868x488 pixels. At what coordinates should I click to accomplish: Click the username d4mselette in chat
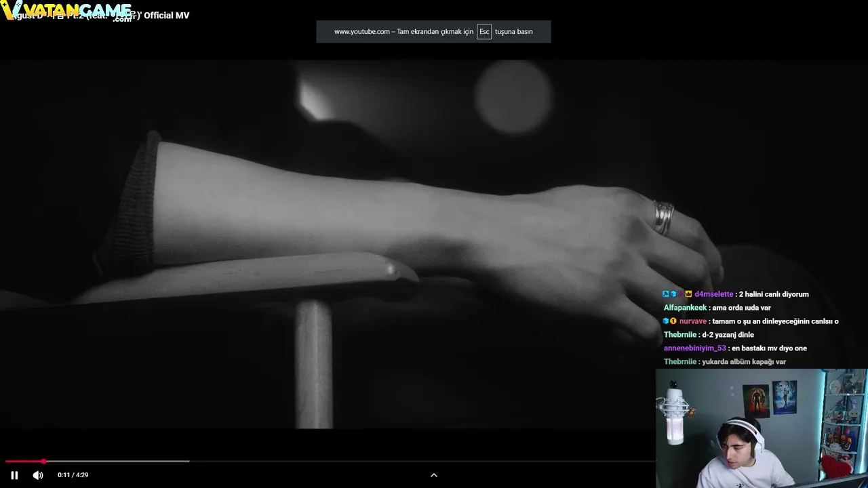(714, 294)
